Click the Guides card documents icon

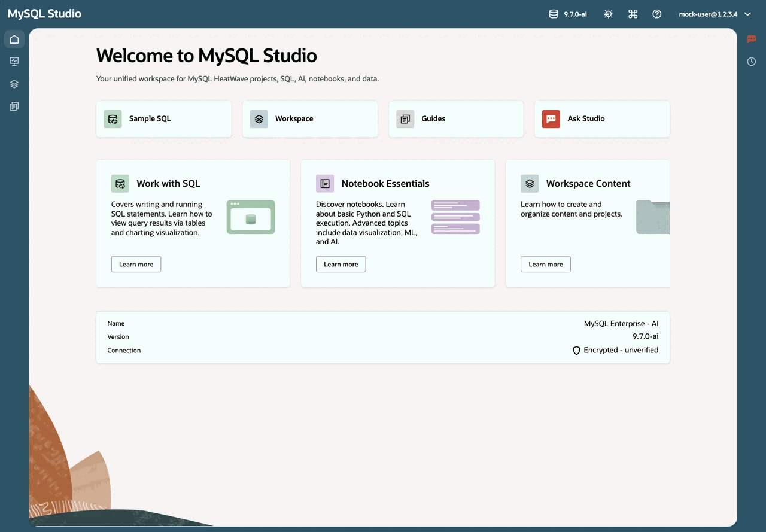pos(405,119)
